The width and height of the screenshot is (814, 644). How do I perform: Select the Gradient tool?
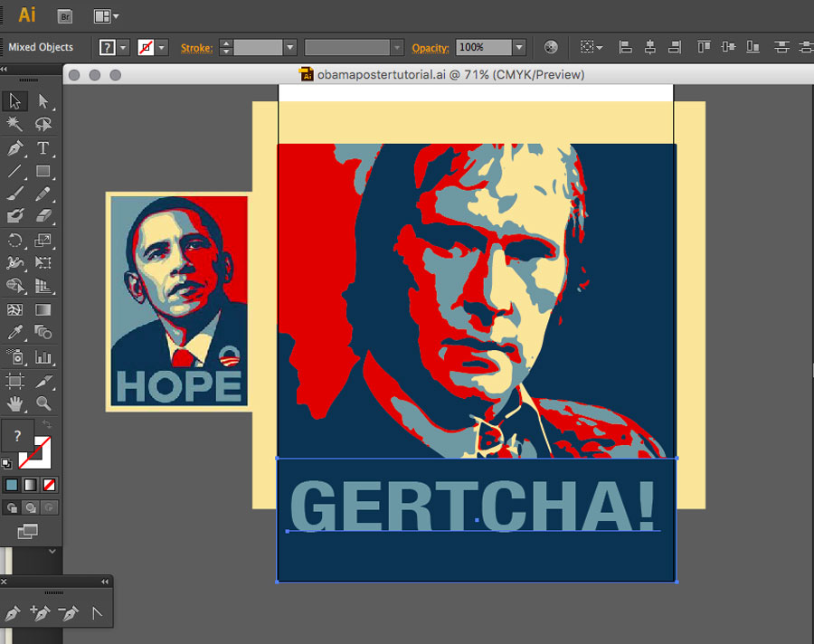[x=43, y=310]
